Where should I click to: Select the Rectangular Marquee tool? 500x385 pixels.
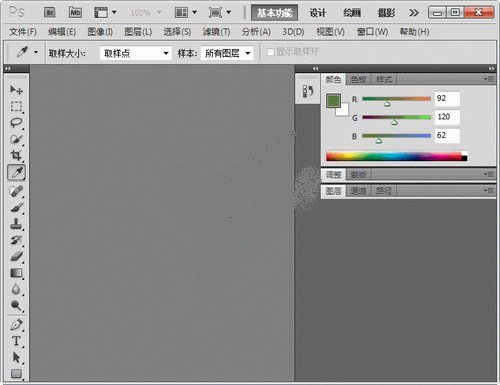[x=16, y=106]
